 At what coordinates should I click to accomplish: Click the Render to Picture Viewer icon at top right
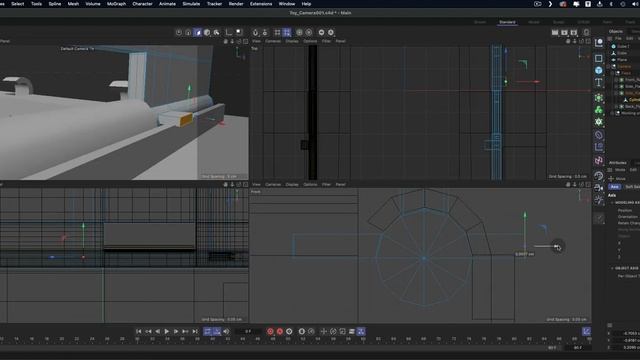[564, 32]
